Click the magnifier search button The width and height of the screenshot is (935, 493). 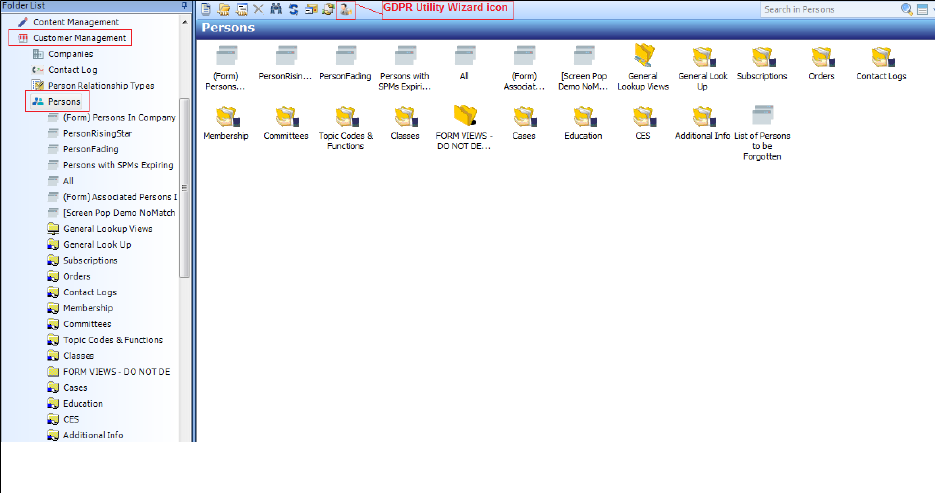point(906,9)
